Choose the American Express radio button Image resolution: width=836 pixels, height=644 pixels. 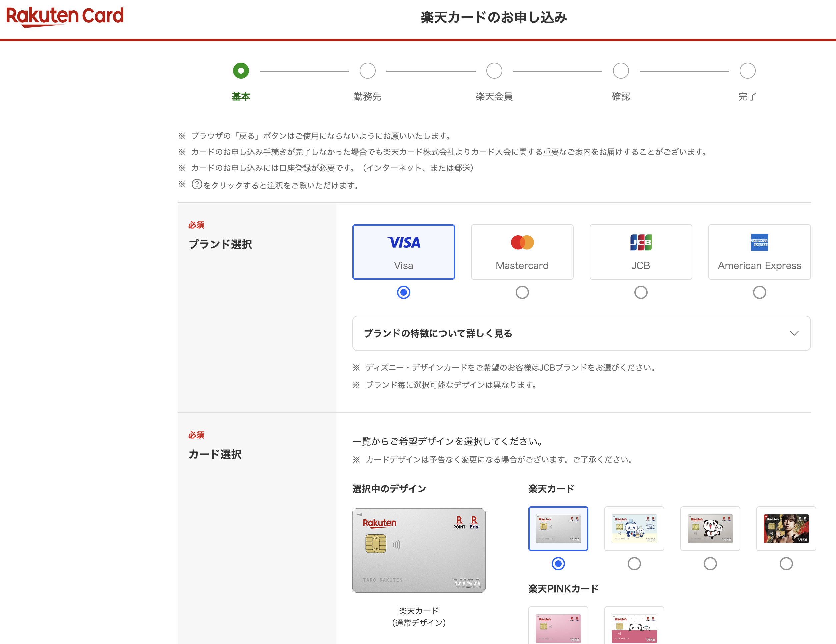(x=759, y=293)
